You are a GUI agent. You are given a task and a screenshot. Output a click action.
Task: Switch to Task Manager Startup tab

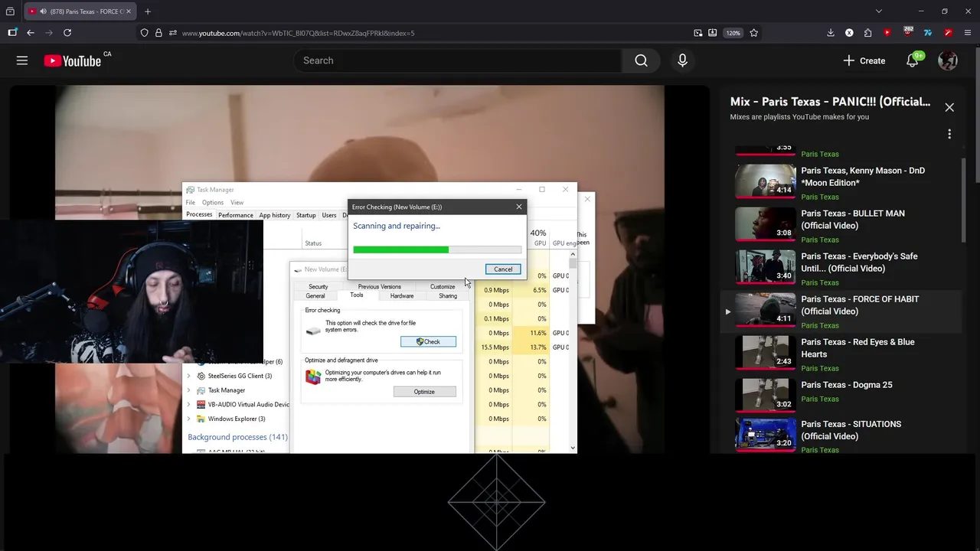(306, 215)
